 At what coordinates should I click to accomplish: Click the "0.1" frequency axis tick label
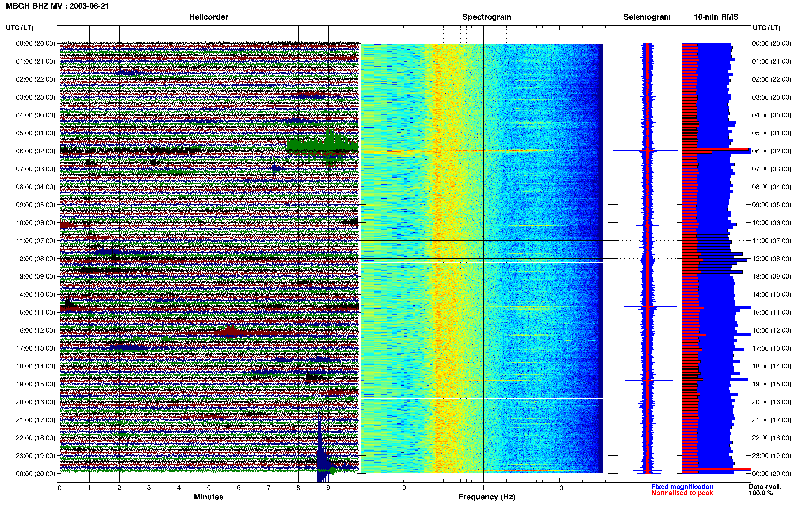click(407, 487)
